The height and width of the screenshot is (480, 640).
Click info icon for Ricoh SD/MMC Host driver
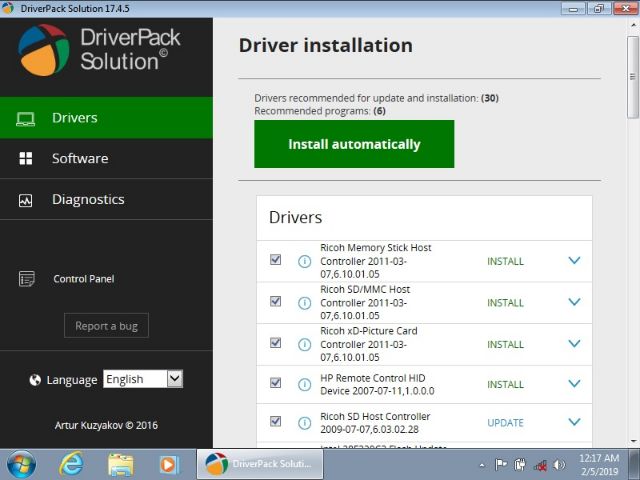(x=305, y=302)
